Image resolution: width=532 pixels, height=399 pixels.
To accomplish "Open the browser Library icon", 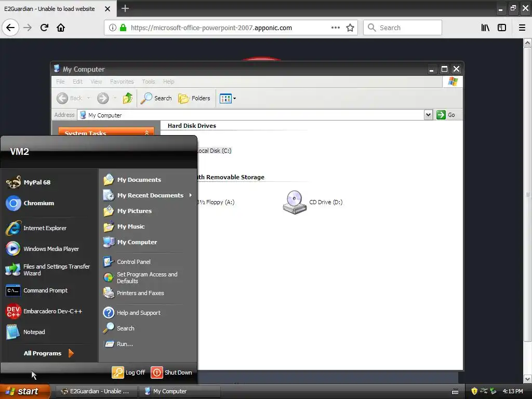I will pos(485,28).
